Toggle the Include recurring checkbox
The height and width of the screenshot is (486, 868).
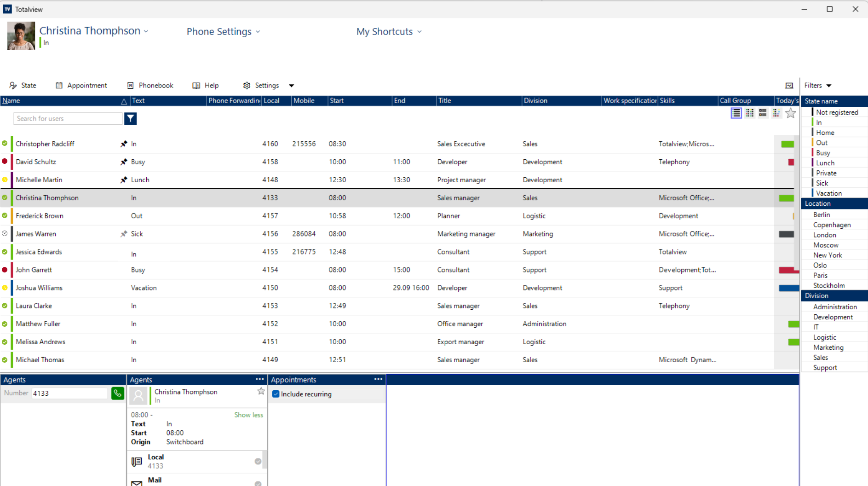[x=276, y=394]
